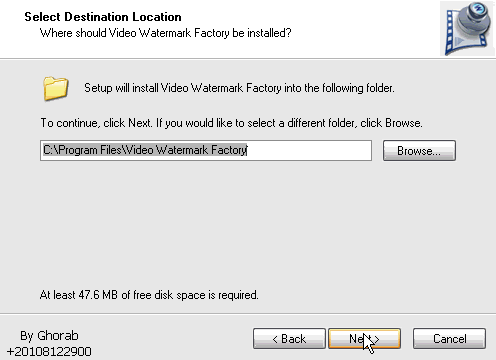Click the yellow folder icon
Viewport: 496px width, 360px height.
point(55,88)
